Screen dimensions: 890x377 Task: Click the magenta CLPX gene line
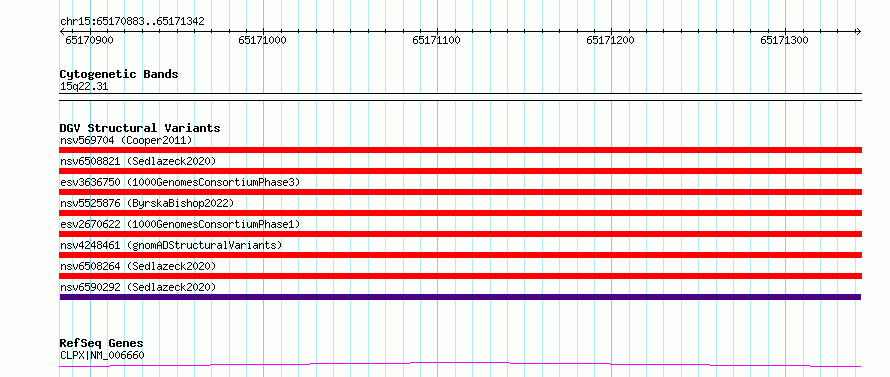coord(460,364)
